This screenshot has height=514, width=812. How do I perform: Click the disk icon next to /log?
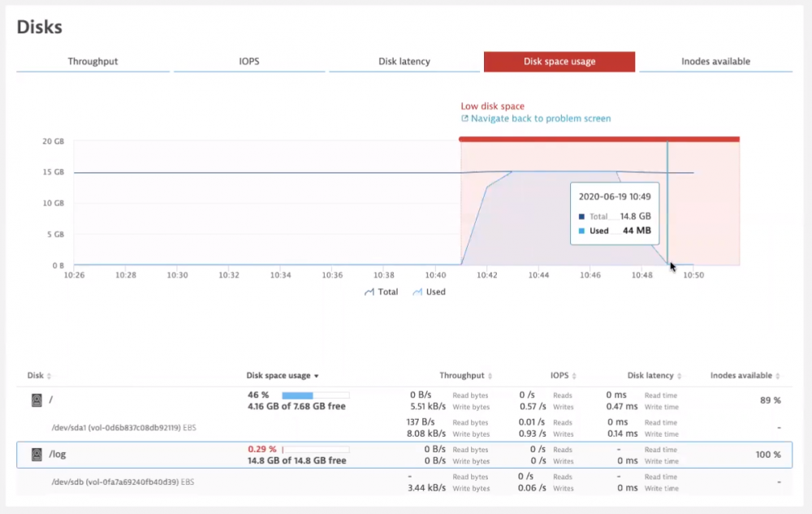[36, 454]
